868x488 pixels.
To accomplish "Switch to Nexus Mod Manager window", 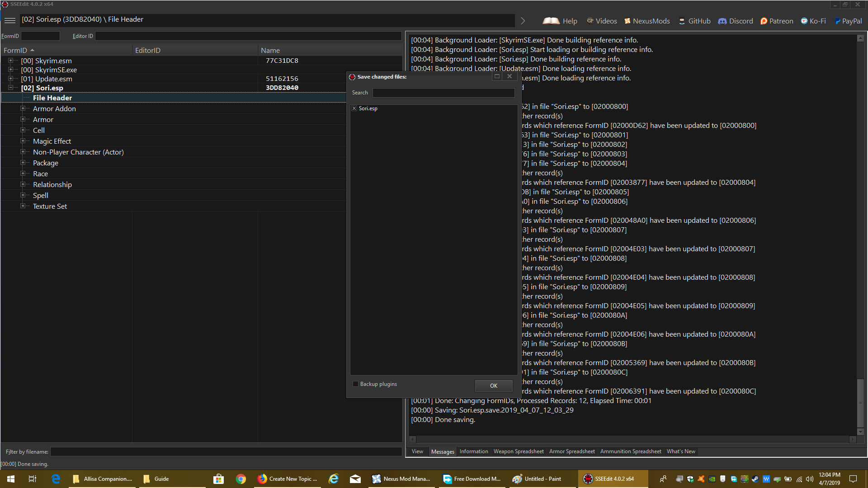I will pyautogui.click(x=401, y=479).
